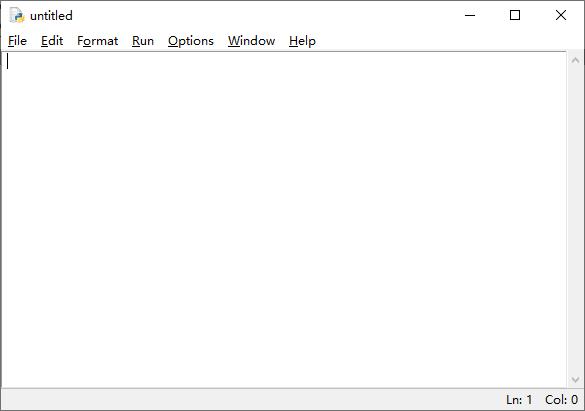Click the scrollbar up arrow
Image resolution: width=585 pixels, height=411 pixels.
[x=575, y=60]
